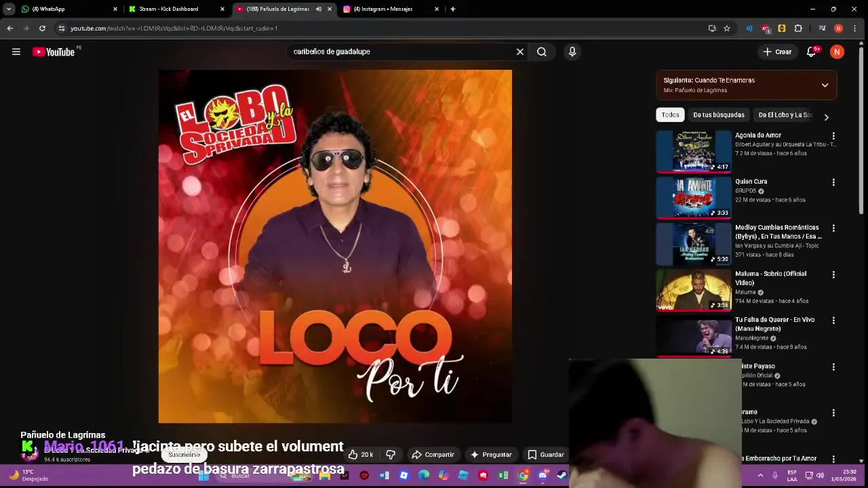Open the taskbar weather widget
868x488 pixels.
click(x=28, y=475)
